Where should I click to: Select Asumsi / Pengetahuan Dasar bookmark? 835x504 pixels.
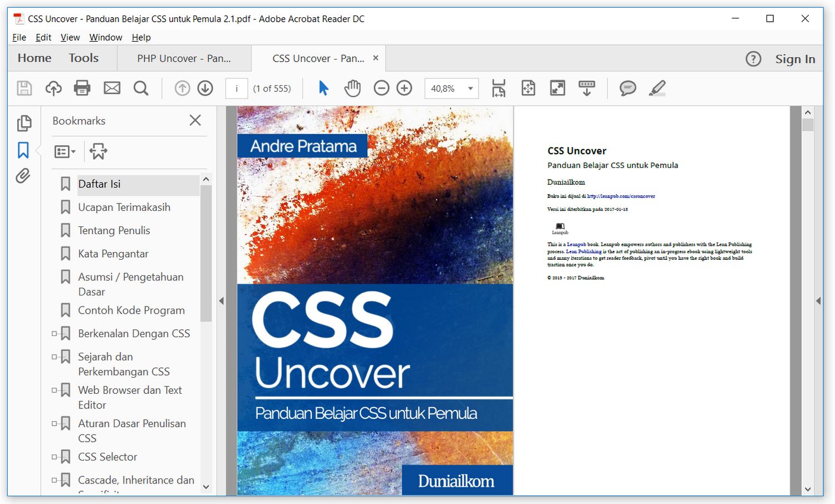coord(131,284)
